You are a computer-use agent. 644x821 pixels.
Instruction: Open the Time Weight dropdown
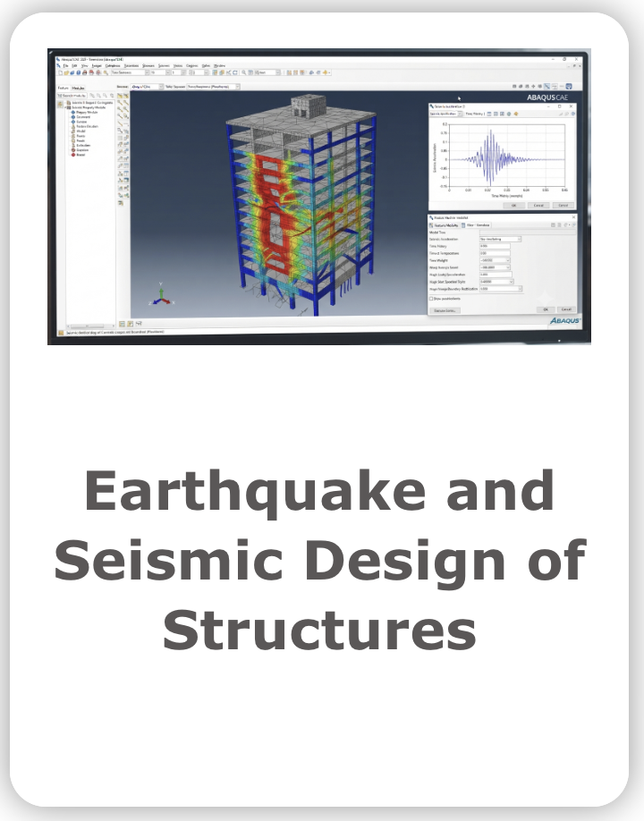click(x=495, y=260)
